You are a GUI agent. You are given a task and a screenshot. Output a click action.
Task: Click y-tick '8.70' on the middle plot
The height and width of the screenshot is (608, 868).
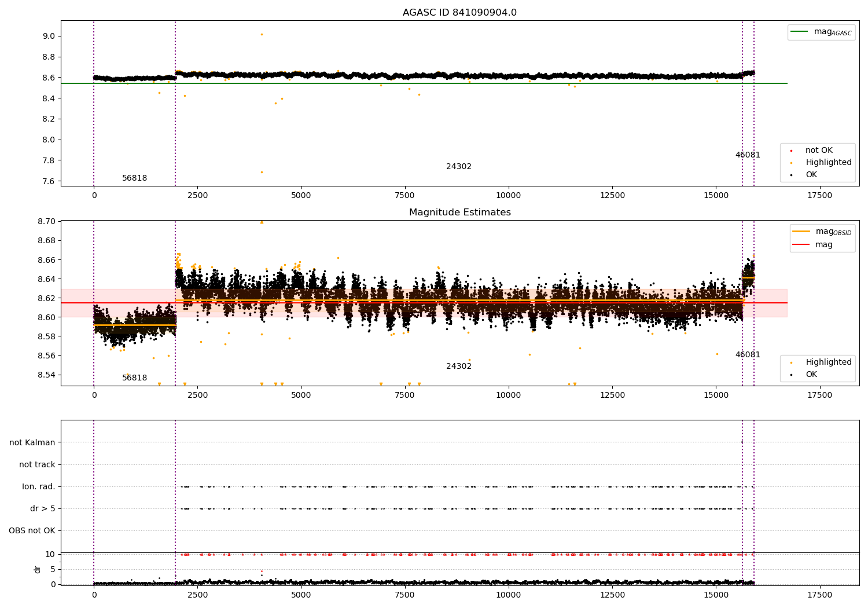pos(46,221)
